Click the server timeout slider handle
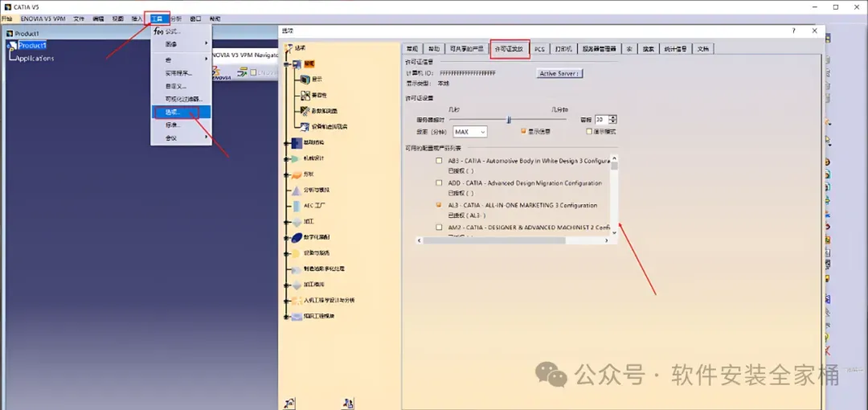The height and width of the screenshot is (410, 868). click(x=509, y=119)
